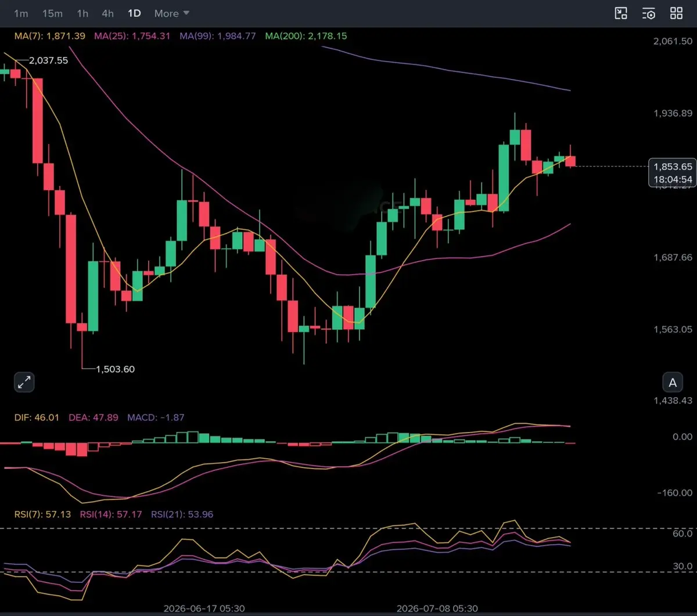697x616 pixels.
Task: Click the 1,687.66 price axis label
Action: coord(673,257)
